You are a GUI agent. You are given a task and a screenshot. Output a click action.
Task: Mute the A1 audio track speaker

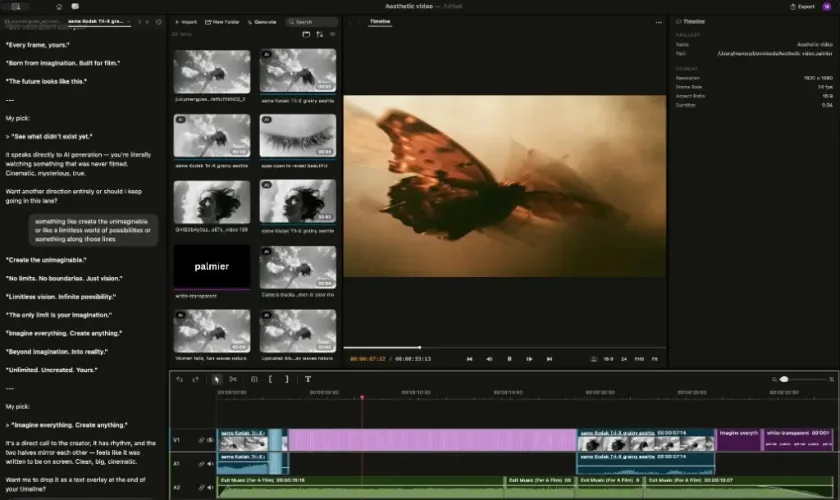(x=210, y=464)
